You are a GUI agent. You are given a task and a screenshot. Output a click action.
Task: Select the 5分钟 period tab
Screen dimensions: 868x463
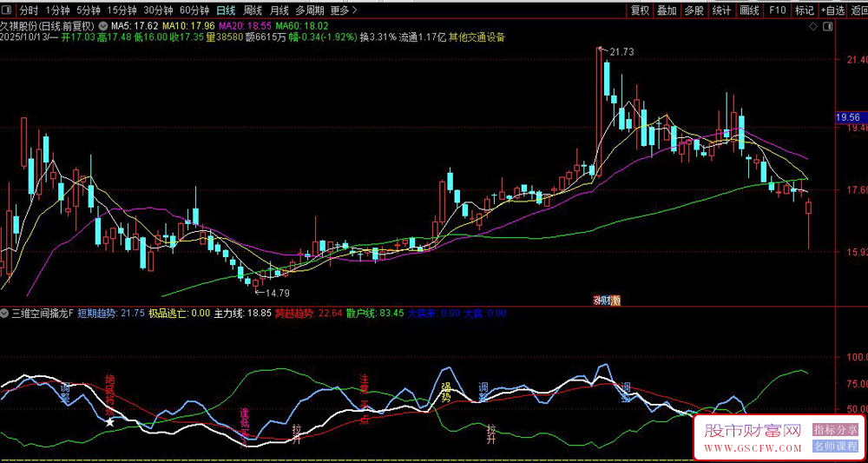tap(89, 10)
